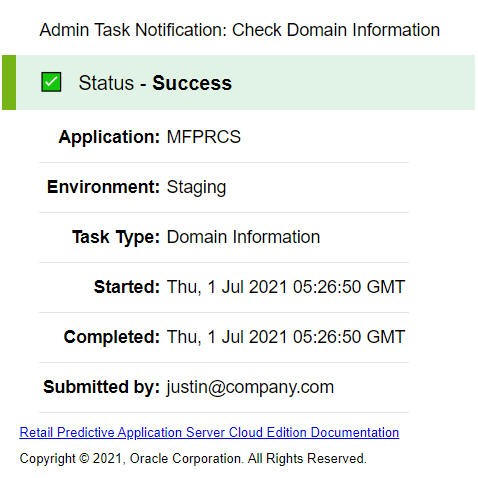
Task: Click the Environment label
Action: [103, 187]
